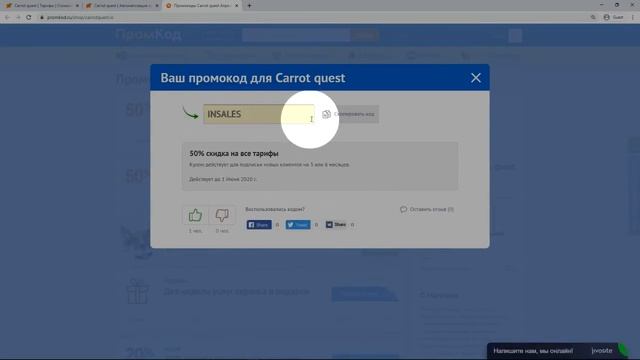This screenshot has height=360, width=640.
Task: Select the active promo codes Carrot quest tab
Action: point(201,6)
